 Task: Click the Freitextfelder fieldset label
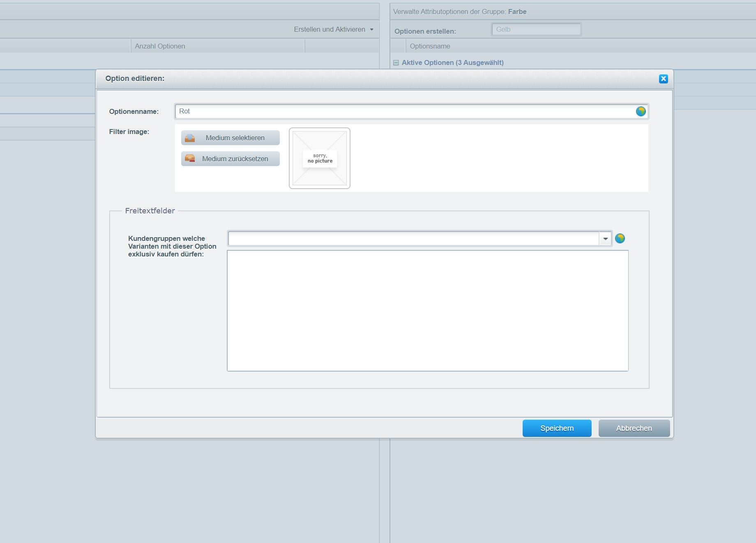coord(150,211)
